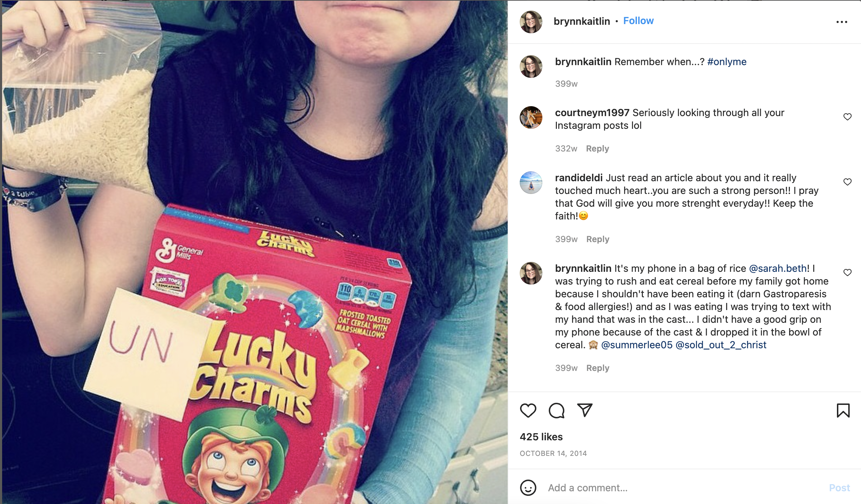Viewport: 861px width, 504px height.
Task: Open the emoji picker smiley icon
Action: (528, 488)
